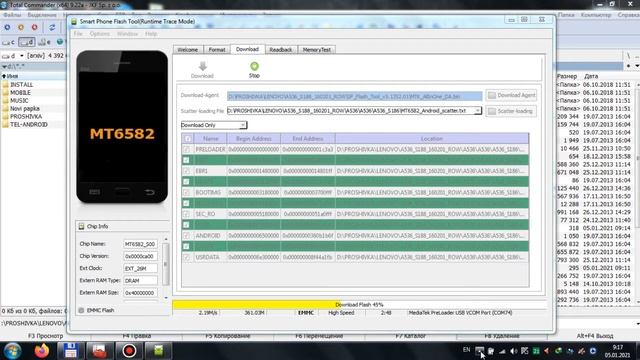This screenshot has width=640, height=360.
Task: Click F7 Каталог button in Total Commander
Action: 411,336
